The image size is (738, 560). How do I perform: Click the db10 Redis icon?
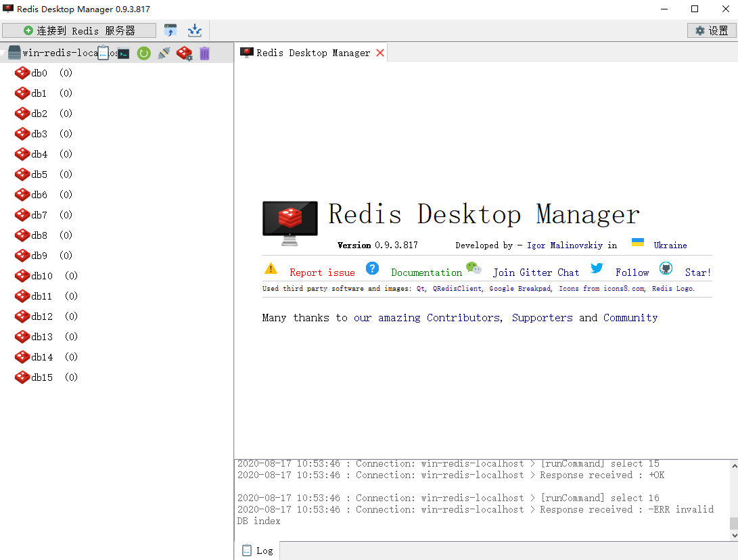coord(22,275)
